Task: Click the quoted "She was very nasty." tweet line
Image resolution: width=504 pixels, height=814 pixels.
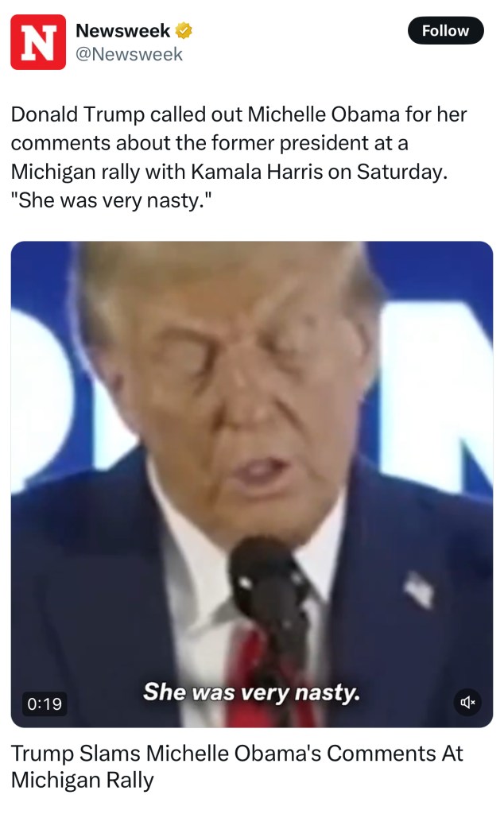Action: [x=111, y=200]
